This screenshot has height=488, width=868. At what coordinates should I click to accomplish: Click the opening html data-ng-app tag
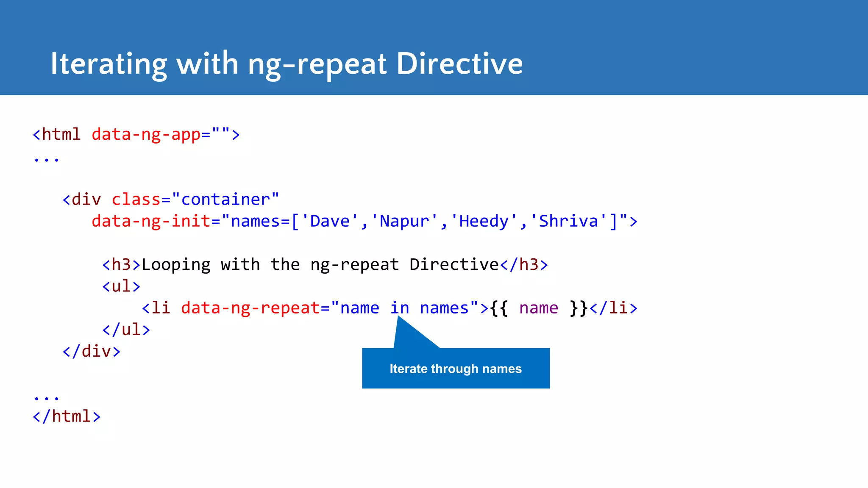pyautogui.click(x=136, y=134)
